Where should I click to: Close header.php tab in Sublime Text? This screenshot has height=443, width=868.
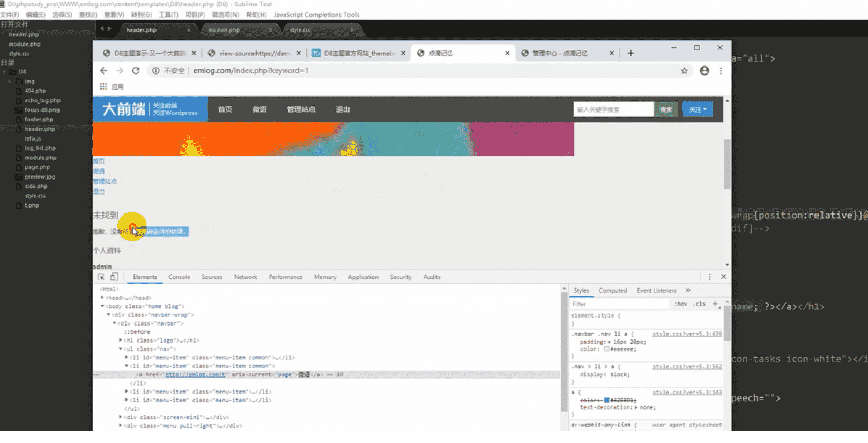click(189, 30)
